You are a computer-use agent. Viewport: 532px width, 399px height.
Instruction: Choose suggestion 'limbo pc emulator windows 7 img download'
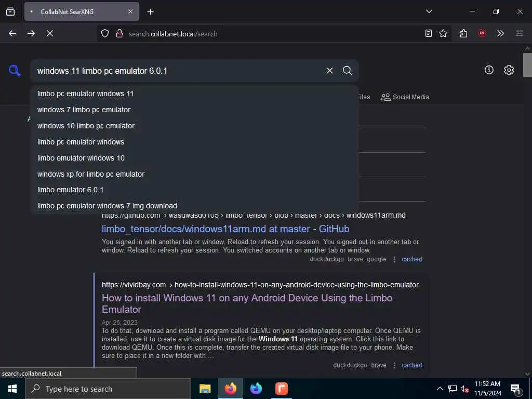click(194, 206)
